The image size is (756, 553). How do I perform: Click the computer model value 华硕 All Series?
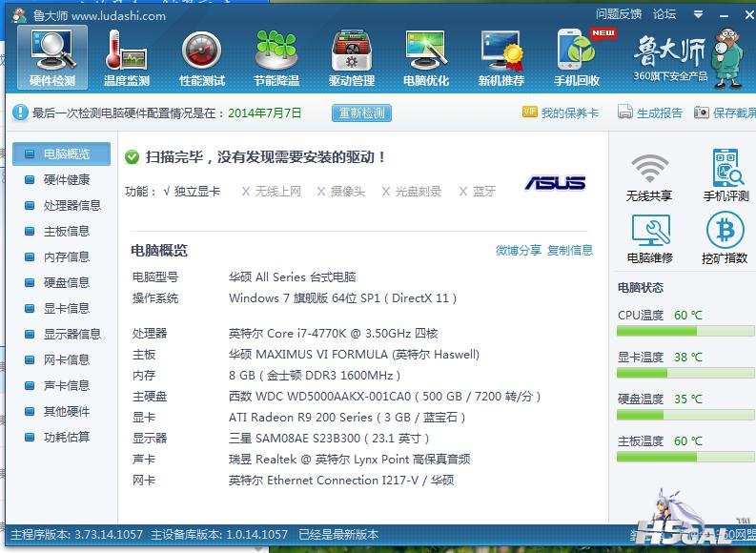click(292, 277)
